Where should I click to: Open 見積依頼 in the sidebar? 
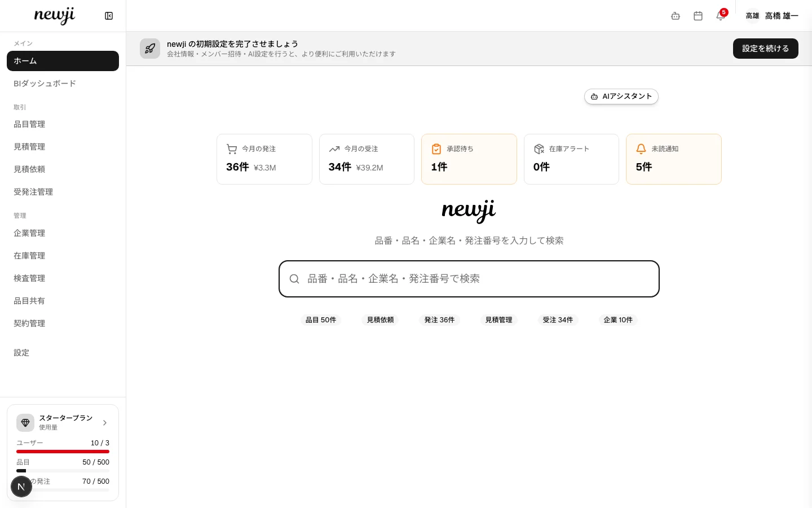pyautogui.click(x=63, y=169)
